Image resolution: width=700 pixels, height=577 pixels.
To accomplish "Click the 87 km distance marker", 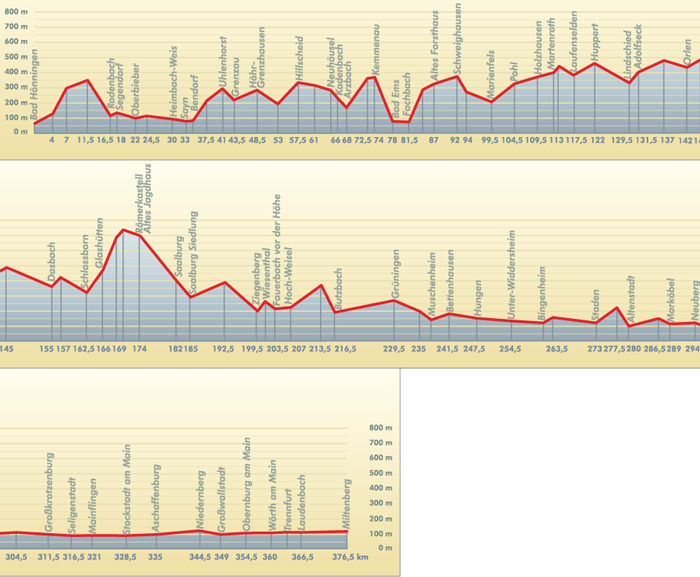I will [433, 141].
